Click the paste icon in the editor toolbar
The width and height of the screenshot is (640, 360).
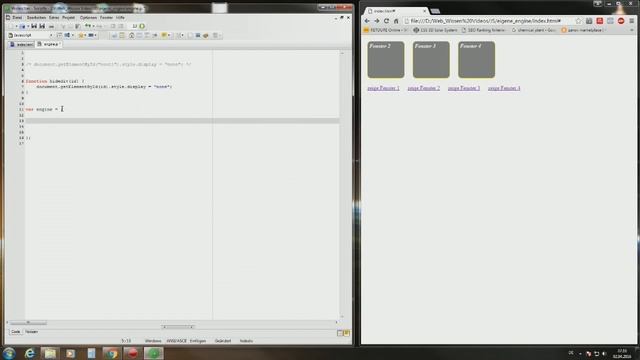[78, 26]
